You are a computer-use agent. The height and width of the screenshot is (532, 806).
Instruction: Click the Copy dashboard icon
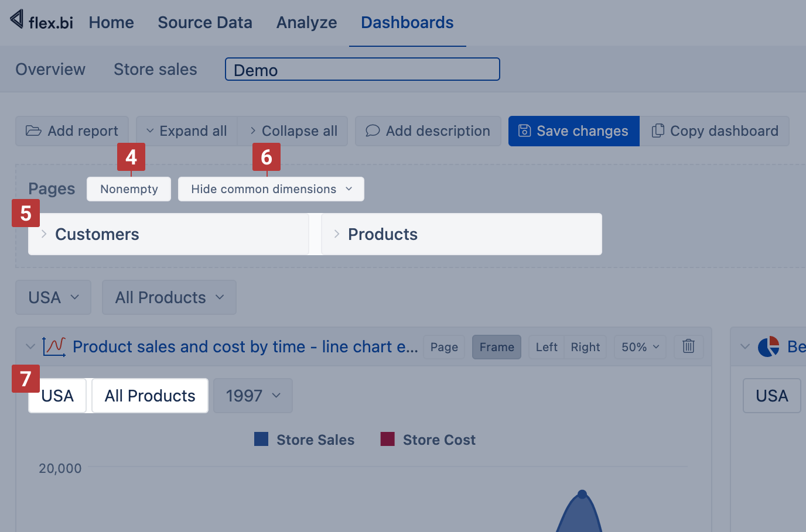pyautogui.click(x=658, y=131)
